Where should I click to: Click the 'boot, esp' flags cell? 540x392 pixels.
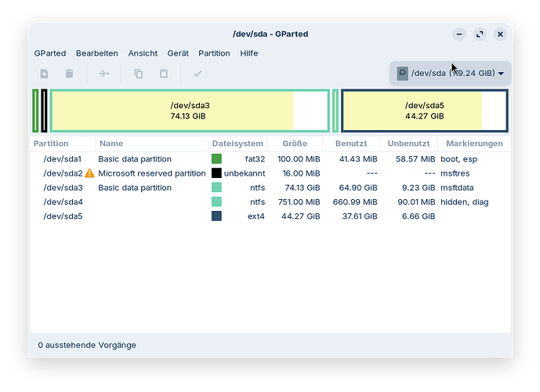tap(458, 159)
